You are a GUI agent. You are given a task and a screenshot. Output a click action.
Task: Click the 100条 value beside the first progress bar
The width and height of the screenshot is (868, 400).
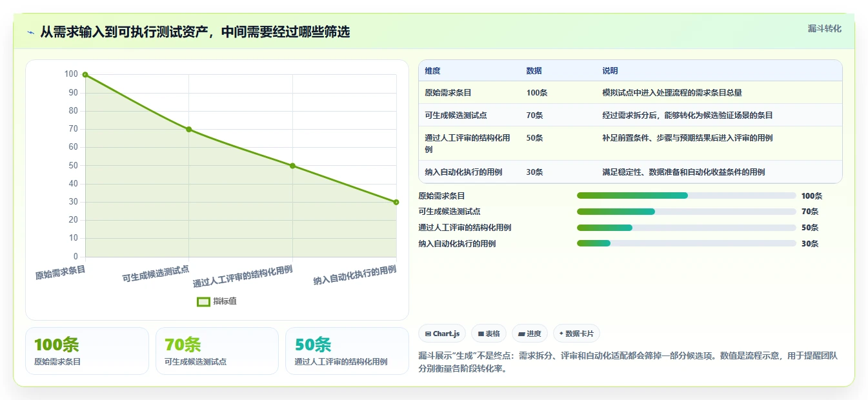812,196
